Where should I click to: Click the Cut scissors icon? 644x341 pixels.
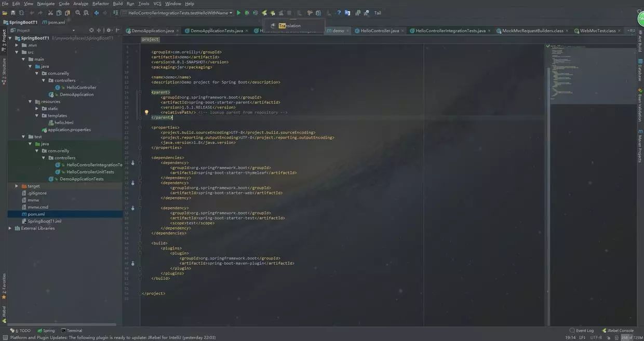click(50, 13)
